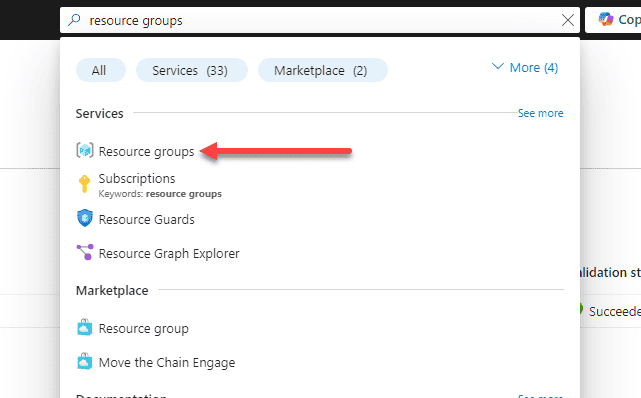Screen dimensions: 641x398
Task: Click the Succeeded status text
Action: click(614, 311)
